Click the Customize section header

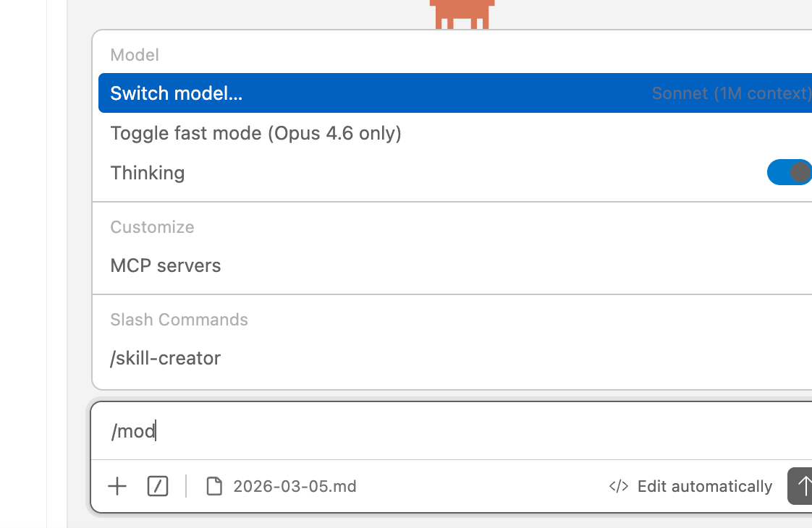[152, 227]
